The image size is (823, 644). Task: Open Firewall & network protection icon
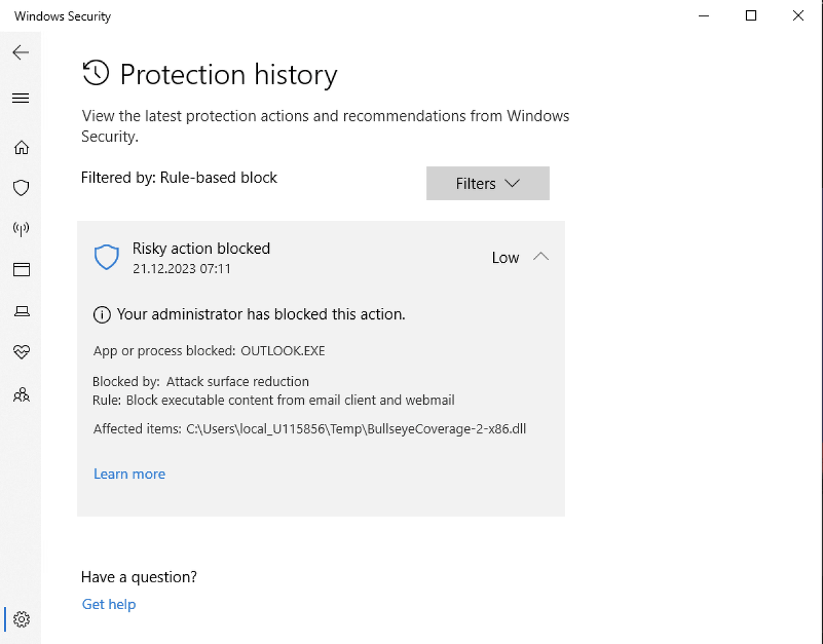(21, 228)
